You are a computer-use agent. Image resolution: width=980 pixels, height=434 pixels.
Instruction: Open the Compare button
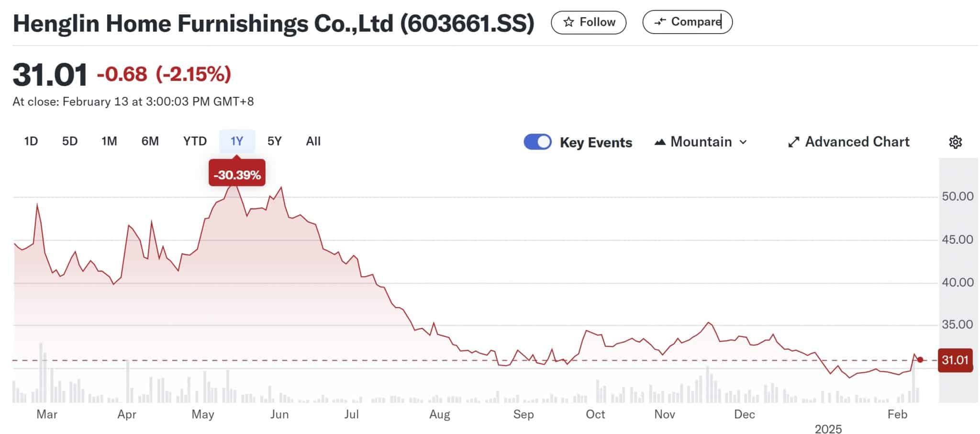(687, 22)
